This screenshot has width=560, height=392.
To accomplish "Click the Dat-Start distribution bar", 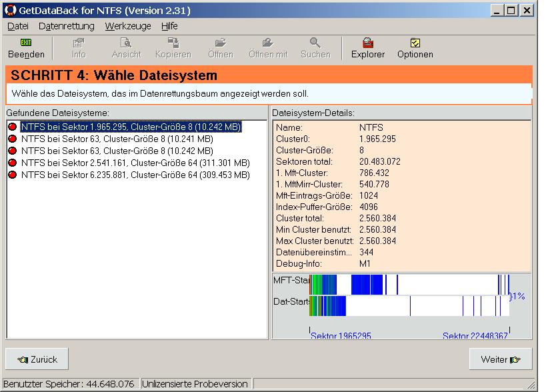I will (409, 306).
